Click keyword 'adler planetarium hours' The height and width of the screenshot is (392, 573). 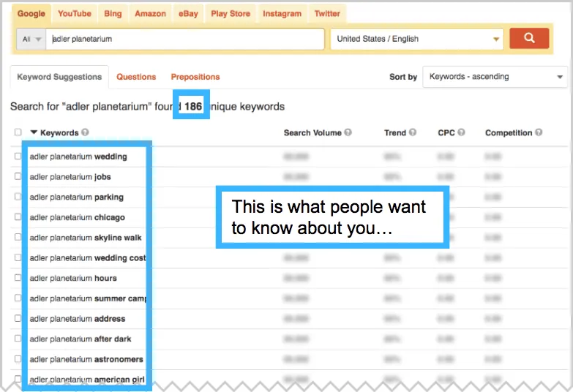73,278
